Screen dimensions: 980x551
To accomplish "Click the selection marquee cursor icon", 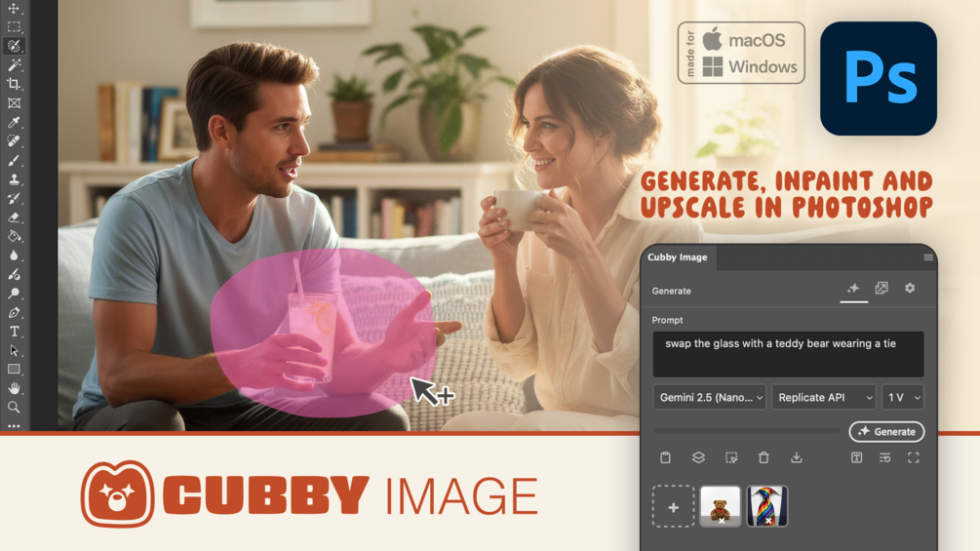I will (x=731, y=457).
